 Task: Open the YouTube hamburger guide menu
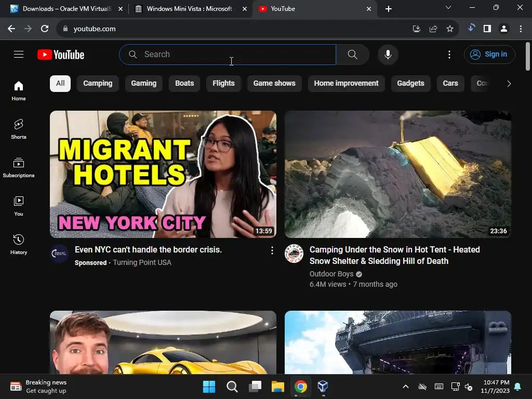pos(19,54)
